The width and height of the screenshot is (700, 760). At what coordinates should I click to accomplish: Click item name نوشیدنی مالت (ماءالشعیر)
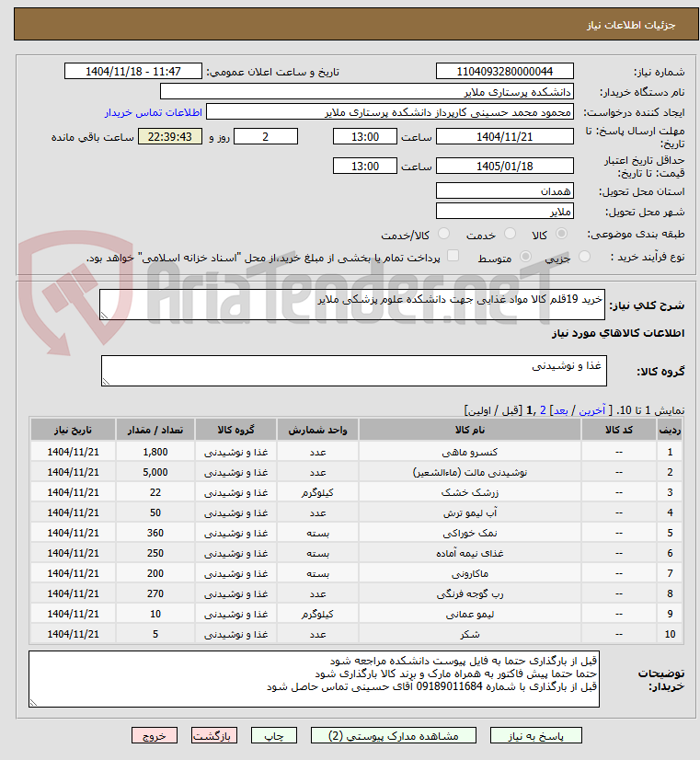[x=469, y=473]
